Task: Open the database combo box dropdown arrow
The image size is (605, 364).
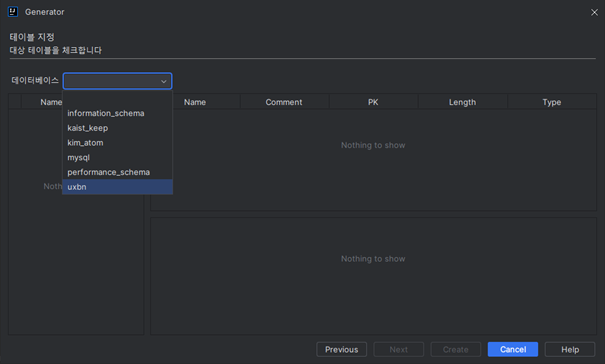Action: 164,81
